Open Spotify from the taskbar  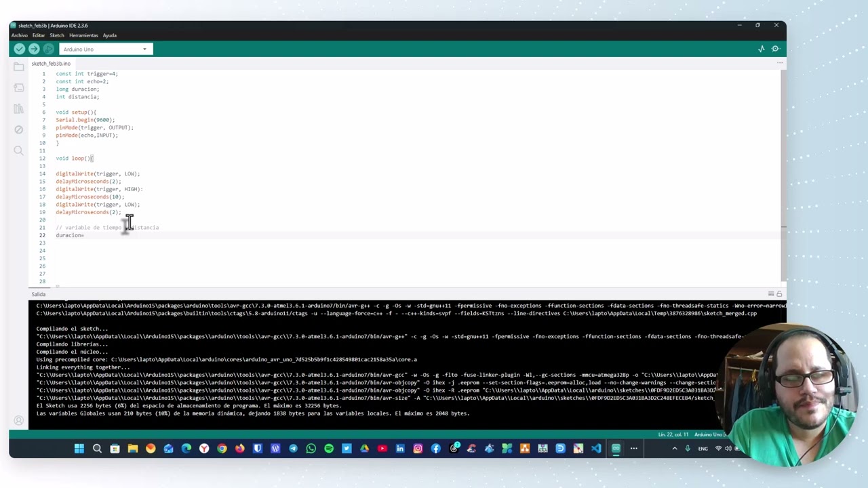pyautogui.click(x=329, y=448)
